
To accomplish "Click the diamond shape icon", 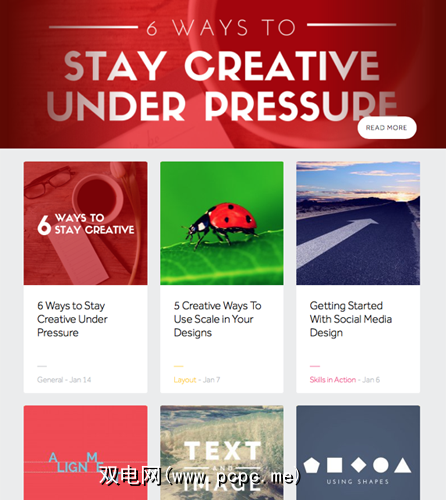I will [x=358, y=465].
